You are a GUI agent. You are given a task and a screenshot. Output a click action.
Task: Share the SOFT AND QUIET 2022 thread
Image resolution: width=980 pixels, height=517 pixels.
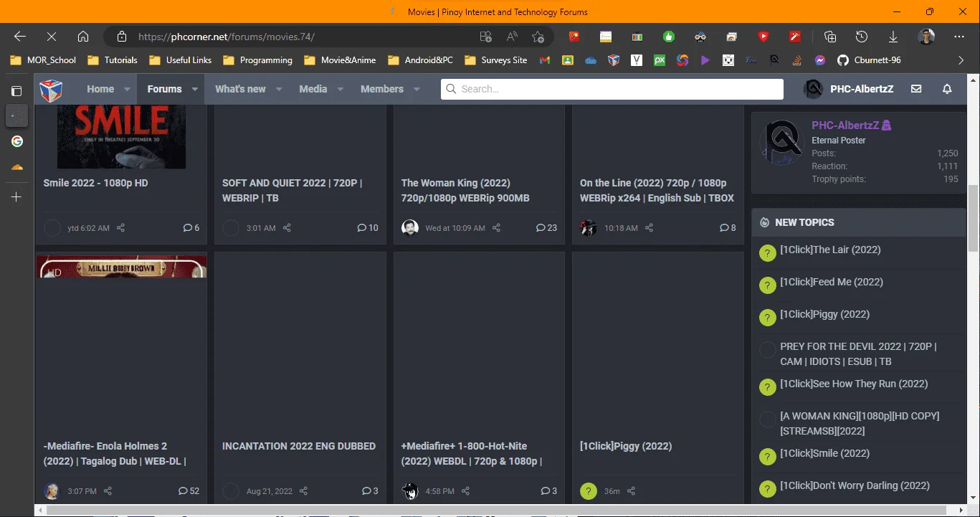[287, 228]
